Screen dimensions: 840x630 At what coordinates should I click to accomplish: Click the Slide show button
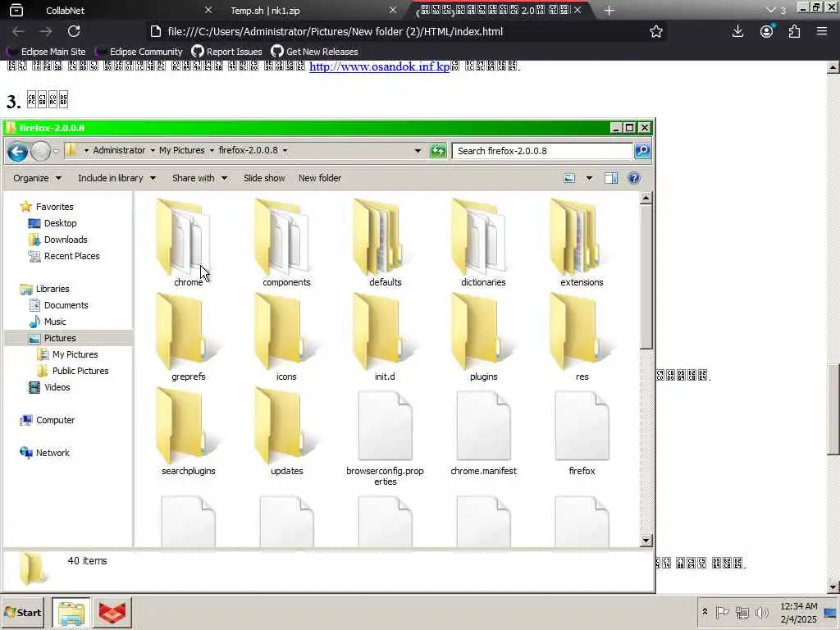coord(264,178)
